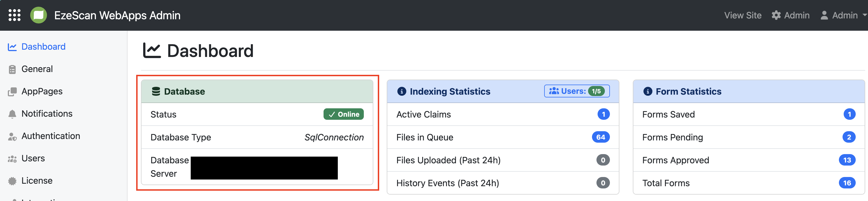
Task: Click the Total Forms 16 badge
Action: [847, 183]
